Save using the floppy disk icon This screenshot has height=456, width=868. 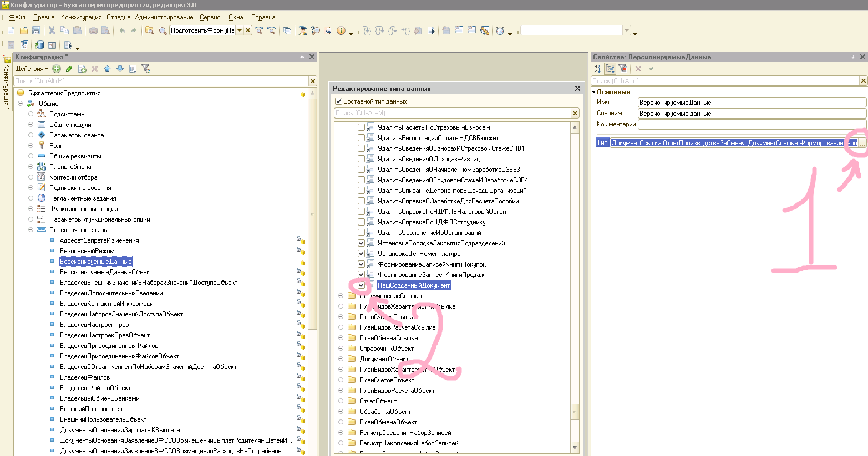pos(36,30)
